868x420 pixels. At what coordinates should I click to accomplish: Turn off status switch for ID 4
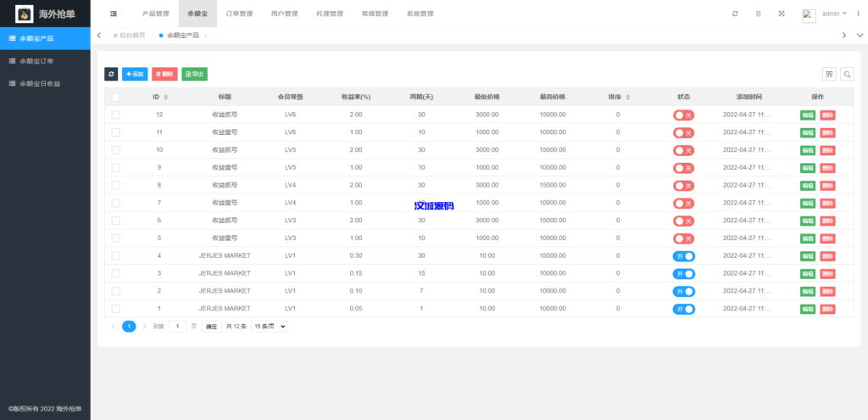684,256
